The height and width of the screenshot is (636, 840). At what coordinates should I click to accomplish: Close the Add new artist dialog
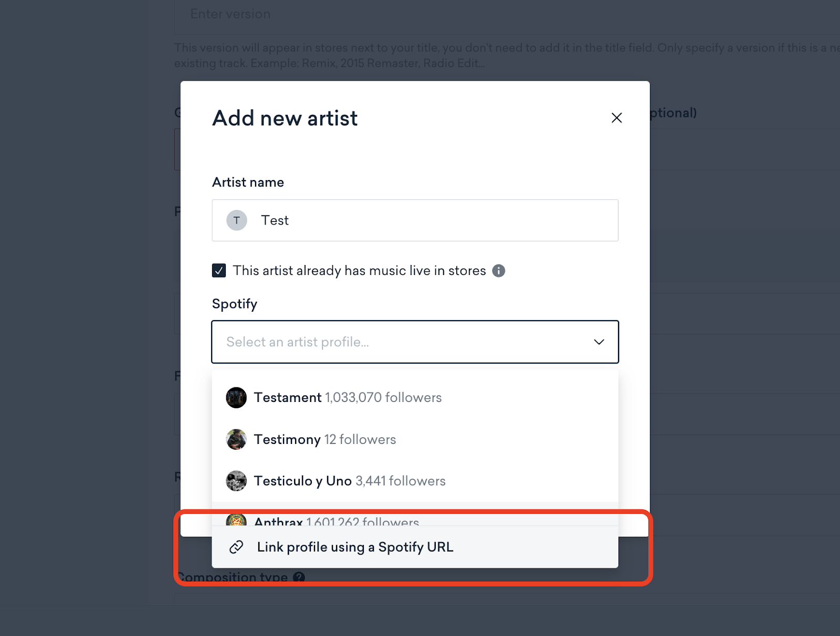coord(616,118)
